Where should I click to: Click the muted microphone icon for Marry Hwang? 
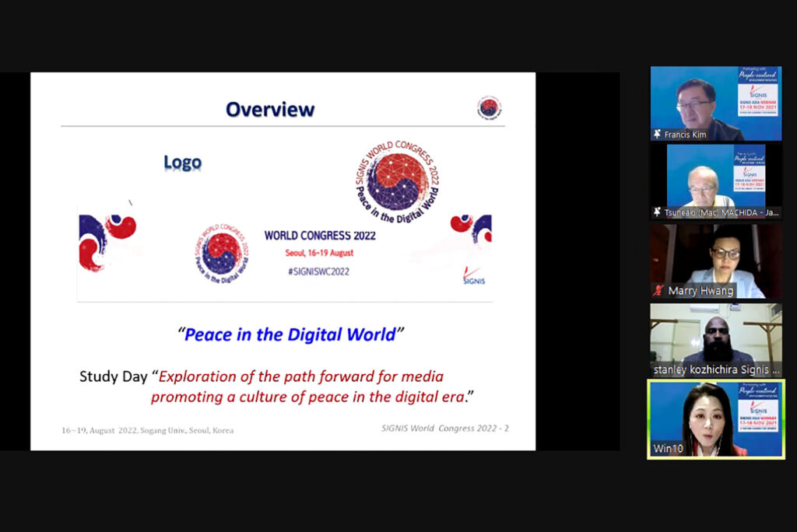pos(658,291)
